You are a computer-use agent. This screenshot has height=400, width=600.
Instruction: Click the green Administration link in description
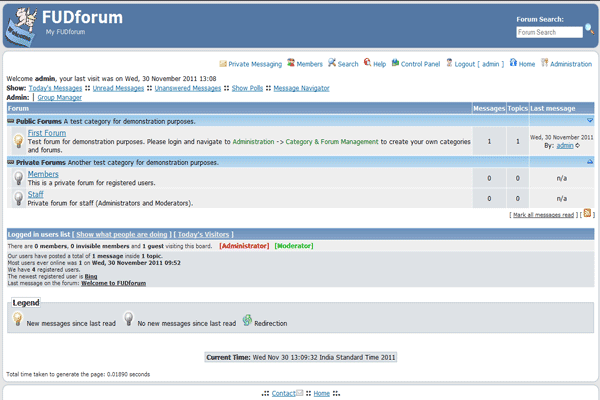click(x=253, y=142)
